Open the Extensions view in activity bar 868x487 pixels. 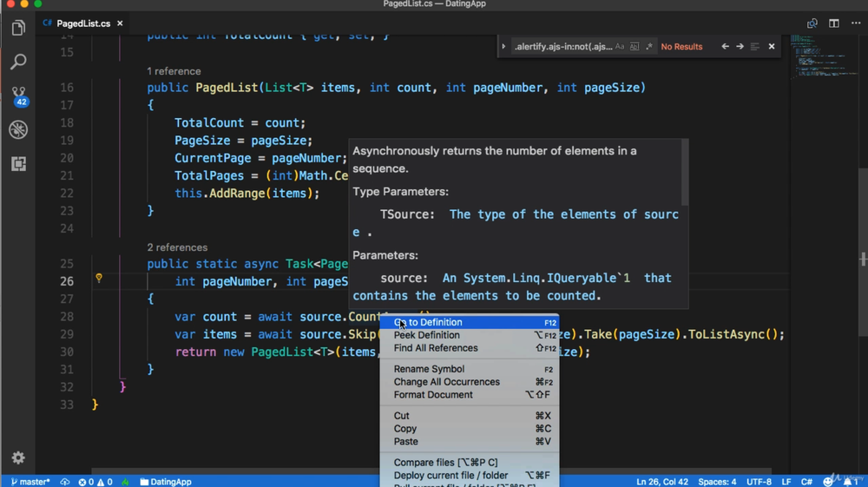click(18, 163)
